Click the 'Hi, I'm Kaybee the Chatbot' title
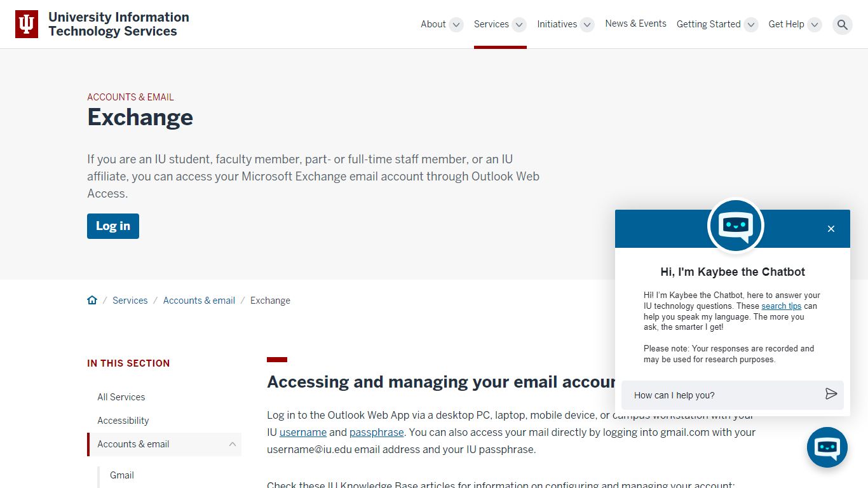868x488 pixels. (x=733, y=272)
